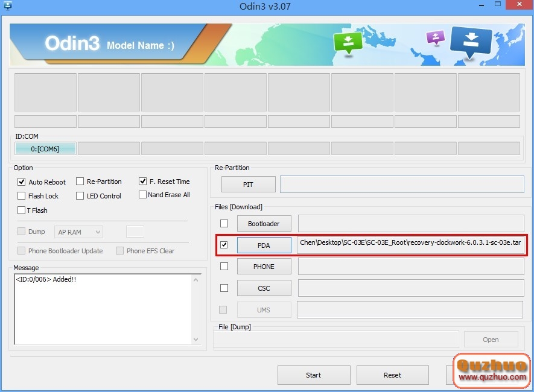The height and width of the screenshot is (392, 534).
Task: Tick the PHONE file checkbox
Action: [224, 267]
